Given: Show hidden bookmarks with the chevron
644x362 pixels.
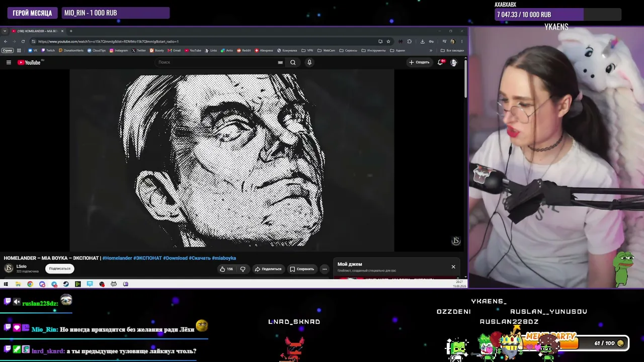Looking at the screenshot, I should [431, 50].
